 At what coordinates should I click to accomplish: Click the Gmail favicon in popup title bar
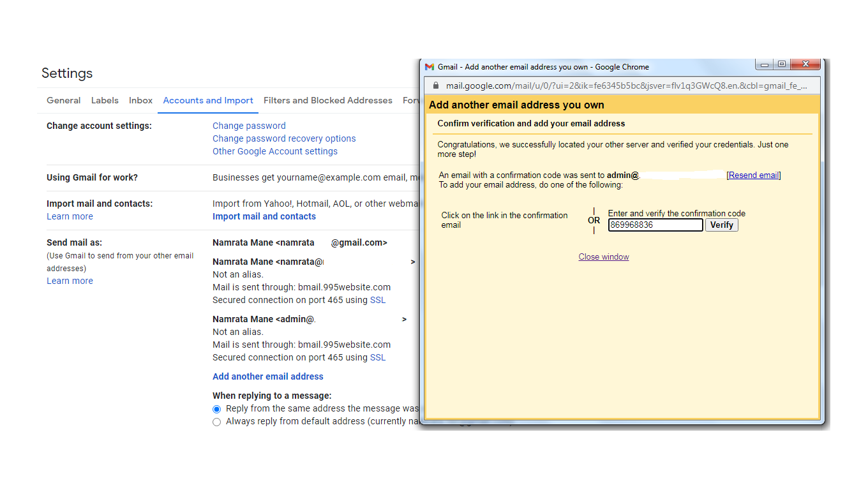430,67
